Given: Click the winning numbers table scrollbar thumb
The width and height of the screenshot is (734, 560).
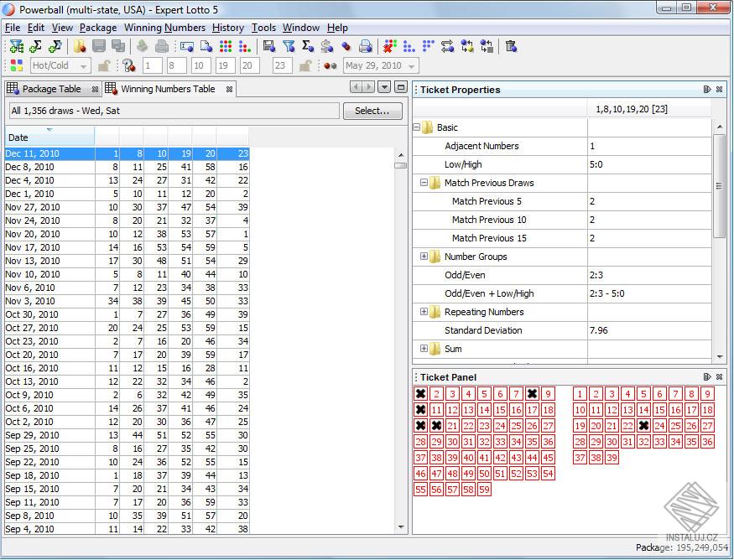Looking at the screenshot, I should 401,165.
